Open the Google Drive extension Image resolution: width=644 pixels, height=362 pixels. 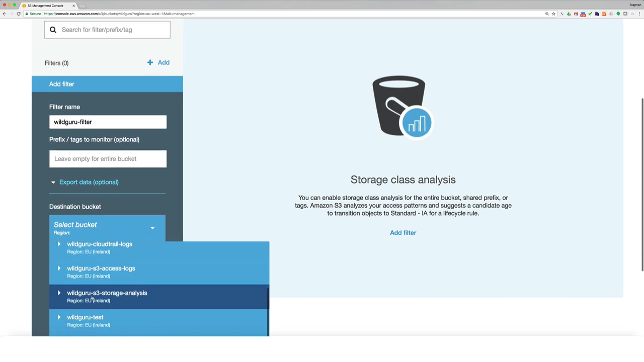tap(569, 14)
